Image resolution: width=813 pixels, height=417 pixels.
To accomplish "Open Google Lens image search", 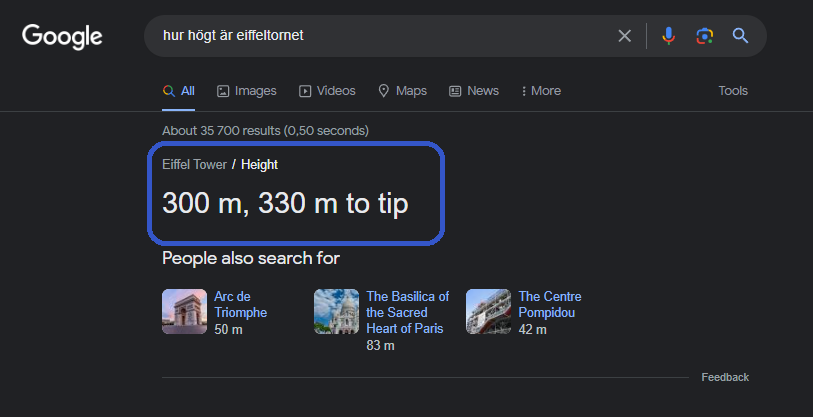I will (x=704, y=36).
